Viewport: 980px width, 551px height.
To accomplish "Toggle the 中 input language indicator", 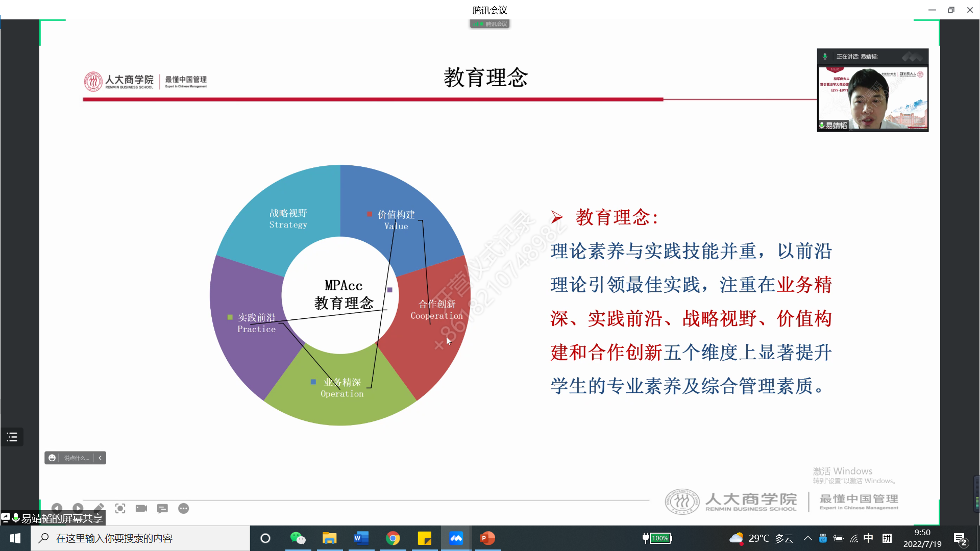I will coord(868,538).
